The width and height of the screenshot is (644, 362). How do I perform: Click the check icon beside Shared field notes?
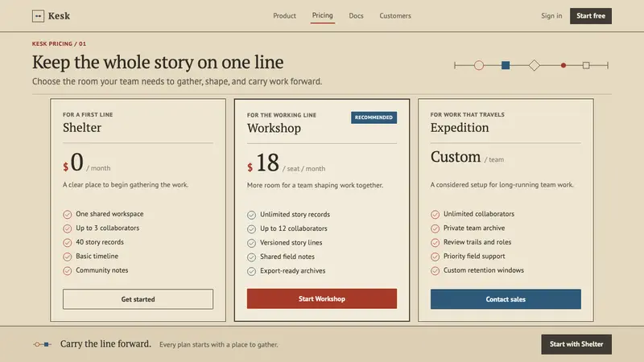coord(251,257)
